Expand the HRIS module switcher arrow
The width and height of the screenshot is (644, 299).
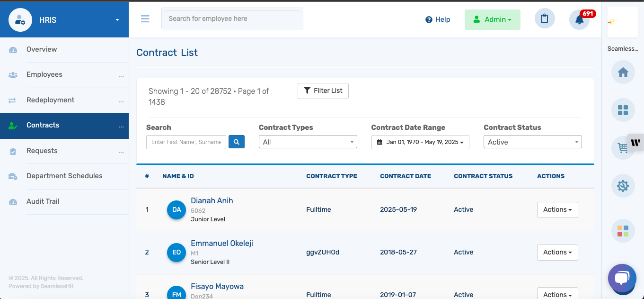pos(117,20)
